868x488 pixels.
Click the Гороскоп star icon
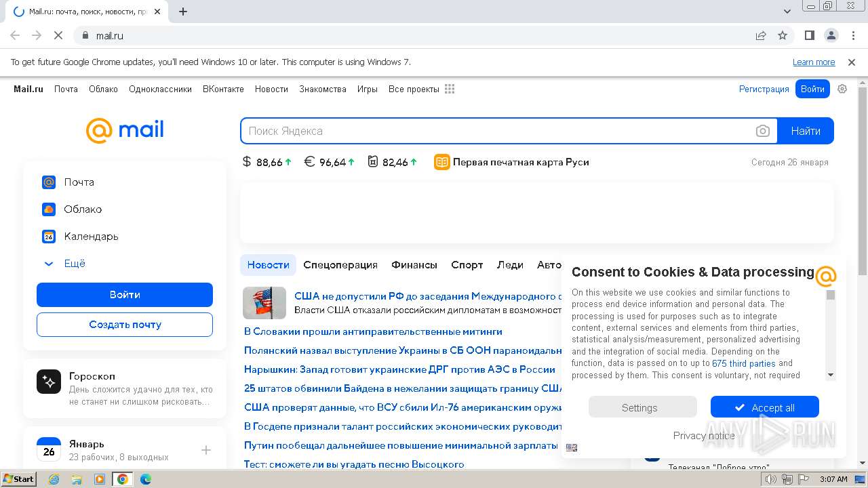49,382
